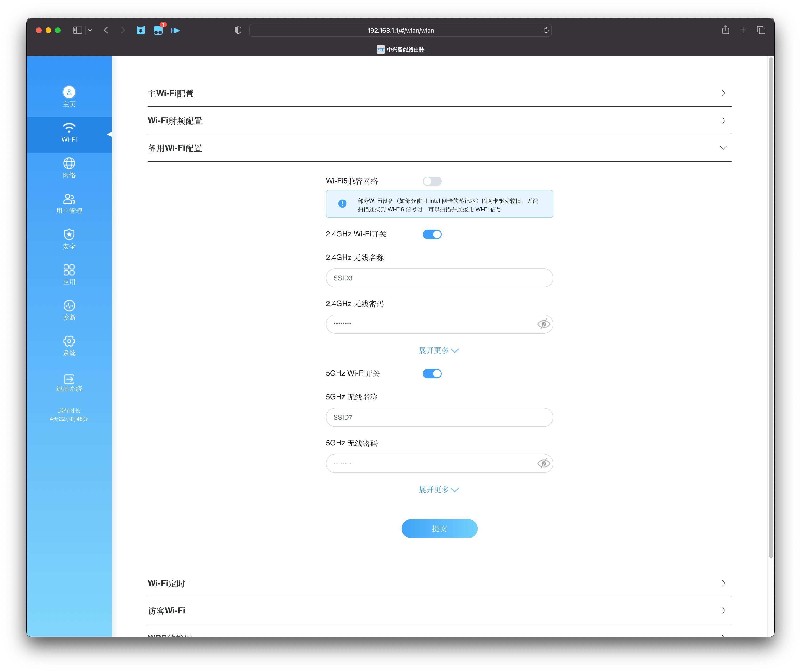Open the 网络 globe icon
The image size is (801, 672).
69,163
